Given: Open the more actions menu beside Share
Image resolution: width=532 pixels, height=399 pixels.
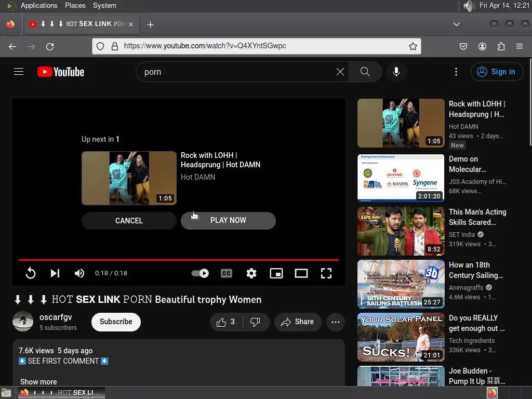Looking at the screenshot, I should coord(336,322).
